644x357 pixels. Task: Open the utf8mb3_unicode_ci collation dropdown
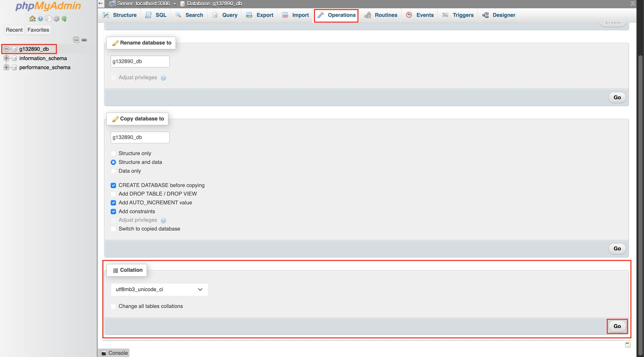click(159, 290)
